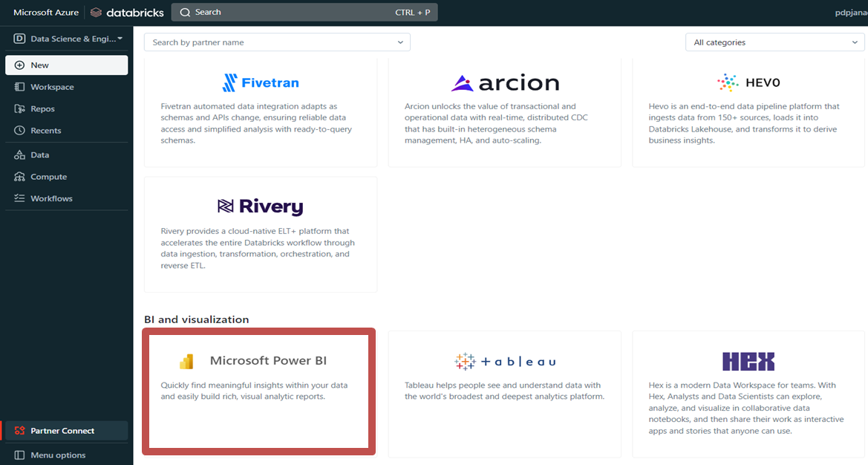Click inside the top Search field
This screenshot has height=465, width=868.
click(x=304, y=12)
